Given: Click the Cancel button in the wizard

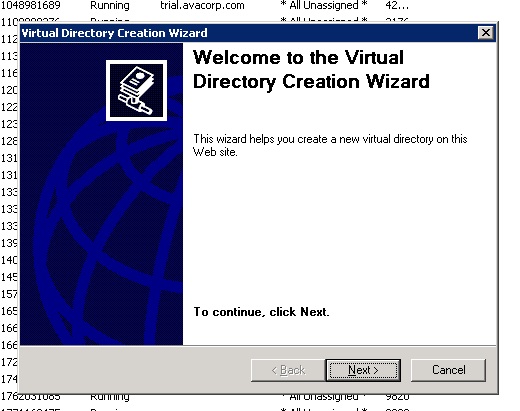Looking at the screenshot, I should coord(448,370).
